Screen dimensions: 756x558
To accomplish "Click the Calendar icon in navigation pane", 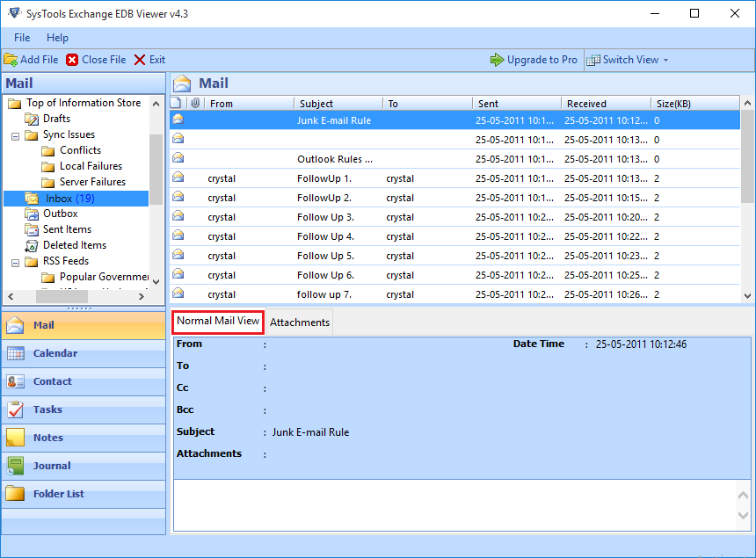I will click(16, 353).
